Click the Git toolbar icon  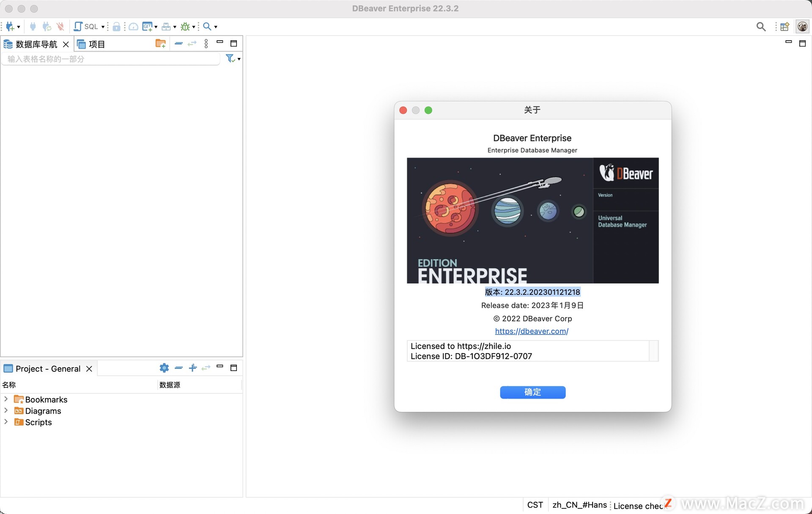pyautogui.click(x=147, y=27)
